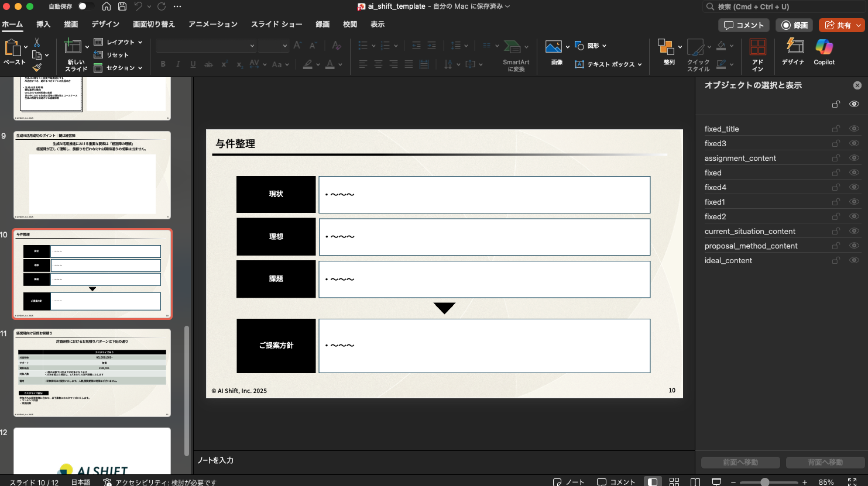
Task: Click the Record button at top right
Action: tap(794, 25)
